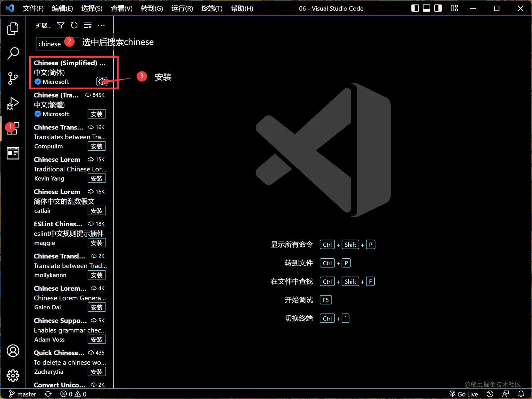This screenshot has width=532, height=399.
Task: Open notifications from the bell icon
Action: coord(522,394)
